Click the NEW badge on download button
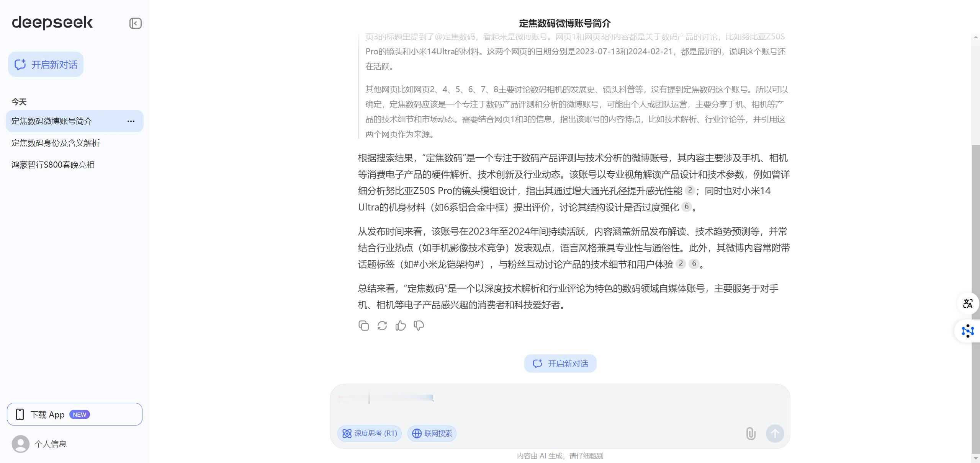 (80, 414)
